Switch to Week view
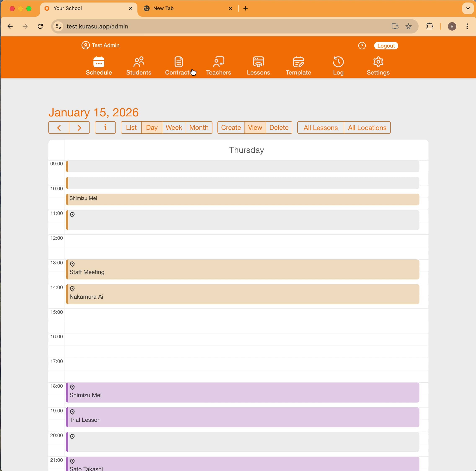Image resolution: width=476 pixels, height=471 pixels. tap(174, 127)
